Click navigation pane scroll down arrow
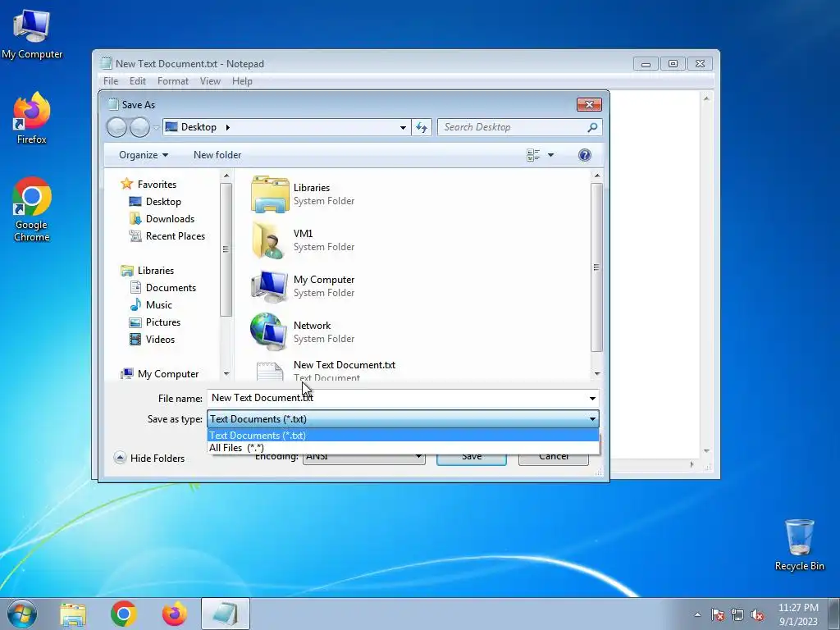 pyautogui.click(x=226, y=374)
